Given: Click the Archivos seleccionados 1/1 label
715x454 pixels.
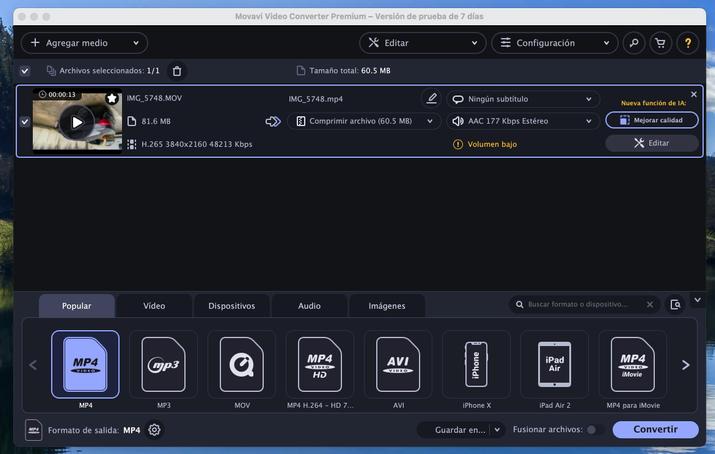Looking at the screenshot, I should [109, 71].
